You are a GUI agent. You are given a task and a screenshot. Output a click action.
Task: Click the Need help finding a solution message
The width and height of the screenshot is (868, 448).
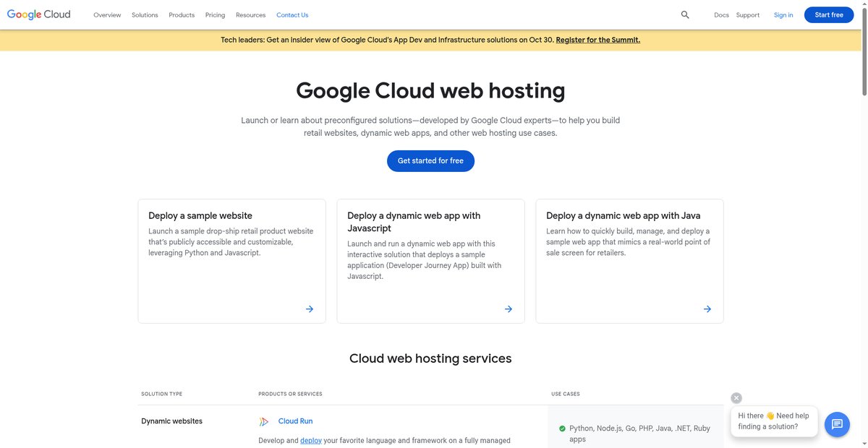point(774,421)
